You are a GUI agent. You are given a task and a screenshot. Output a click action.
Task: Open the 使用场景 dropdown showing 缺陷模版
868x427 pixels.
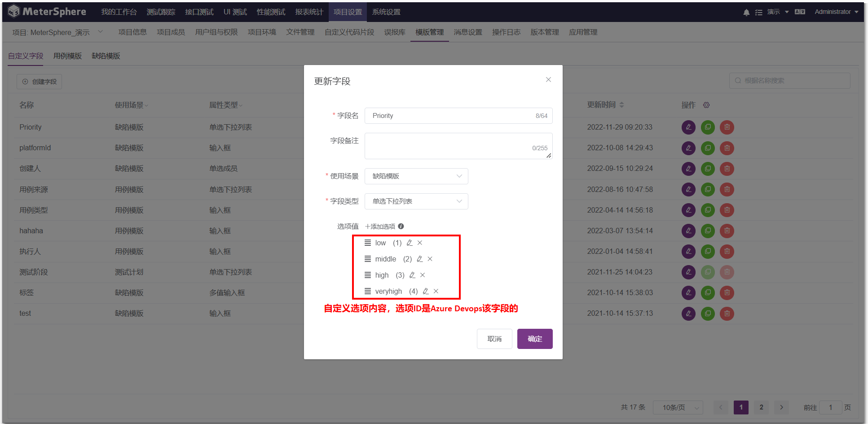pyautogui.click(x=416, y=176)
